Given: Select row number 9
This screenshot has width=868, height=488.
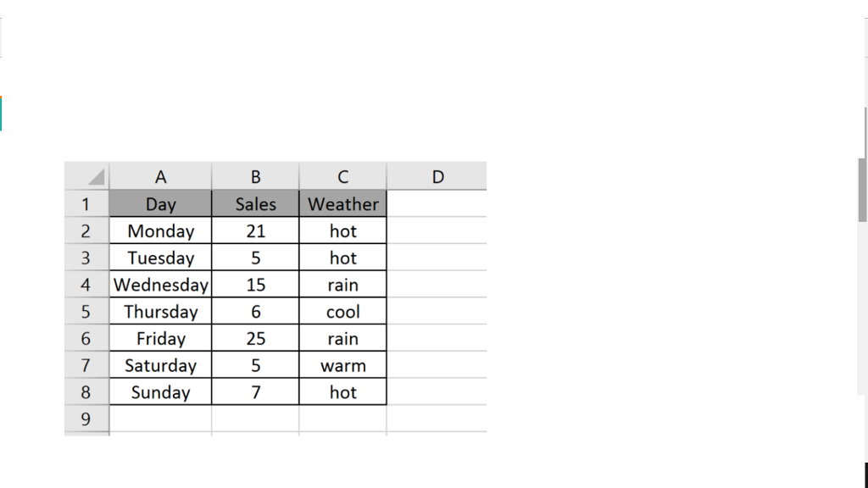Looking at the screenshot, I should pyautogui.click(x=86, y=419).
